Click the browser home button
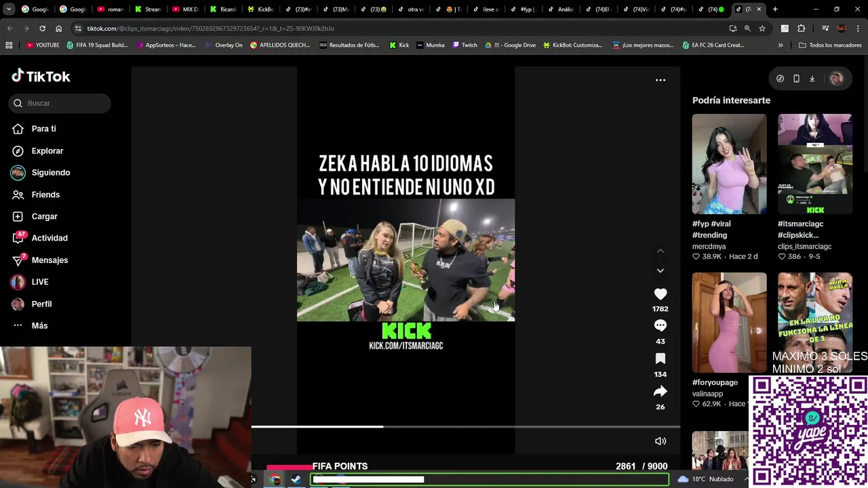 tap(58, 28)
